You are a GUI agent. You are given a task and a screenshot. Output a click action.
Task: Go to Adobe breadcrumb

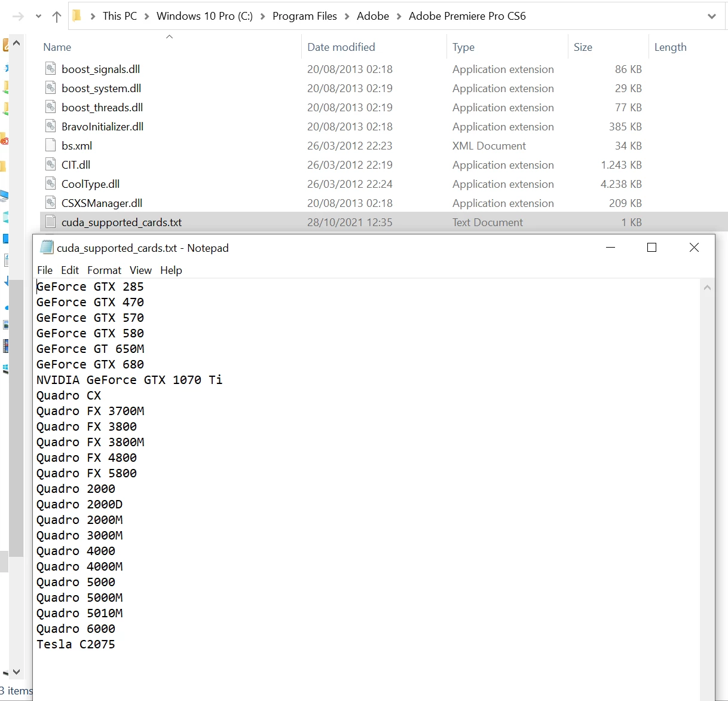(x=373, y=16)
